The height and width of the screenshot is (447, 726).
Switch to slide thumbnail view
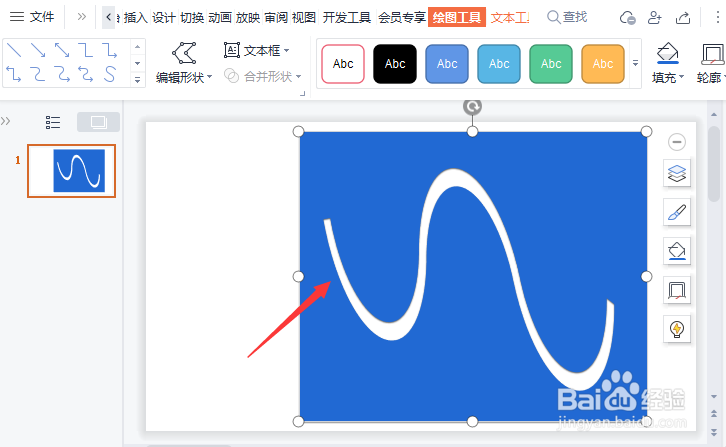coord(98,122)
